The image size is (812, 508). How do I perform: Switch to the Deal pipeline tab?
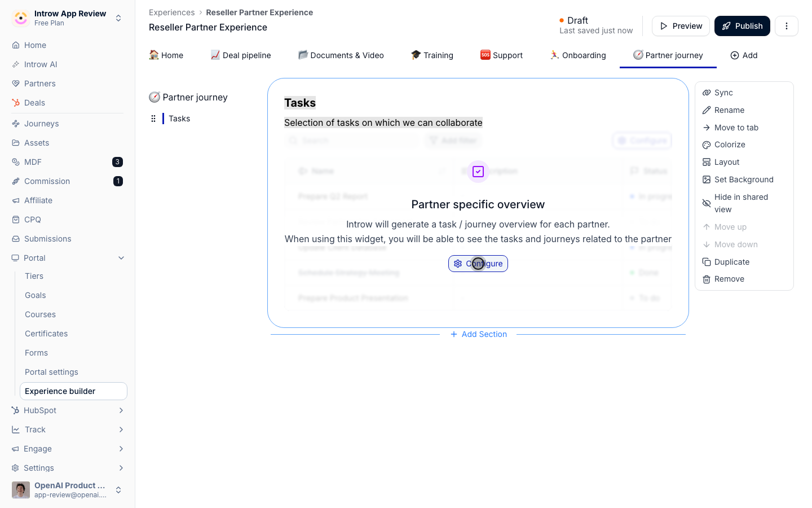241,55
